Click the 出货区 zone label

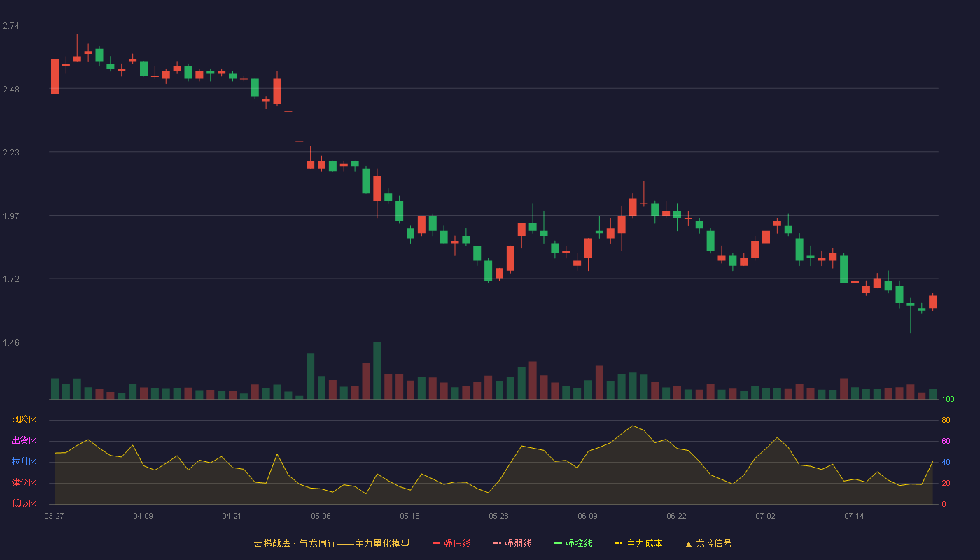[24, 441]
